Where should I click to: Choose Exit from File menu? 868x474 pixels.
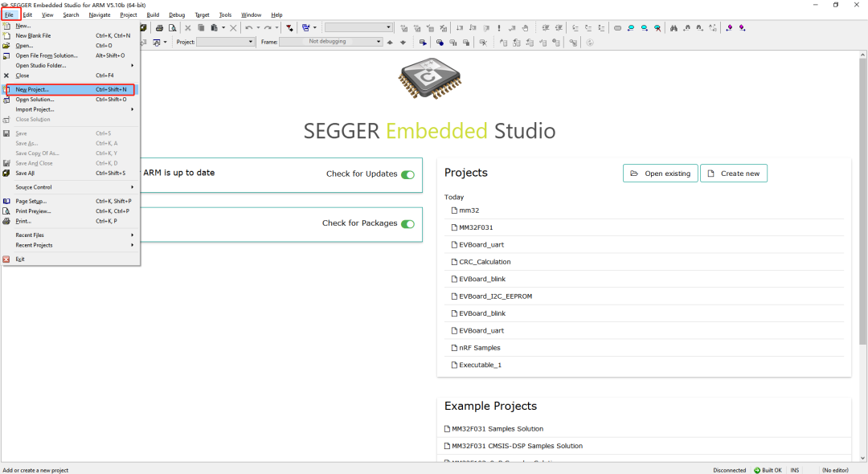[x=70, y=259]
